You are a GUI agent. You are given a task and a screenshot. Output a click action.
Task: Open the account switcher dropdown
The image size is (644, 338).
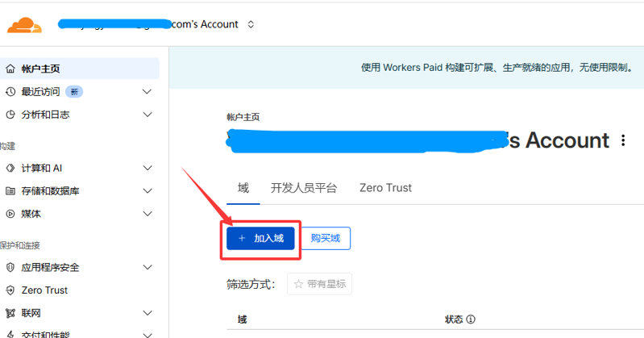251,24
